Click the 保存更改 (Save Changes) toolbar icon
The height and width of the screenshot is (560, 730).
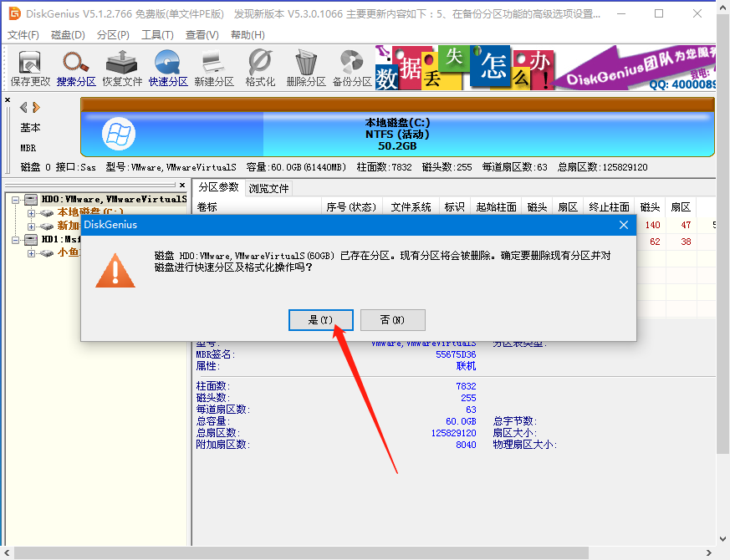click(30, 69)
